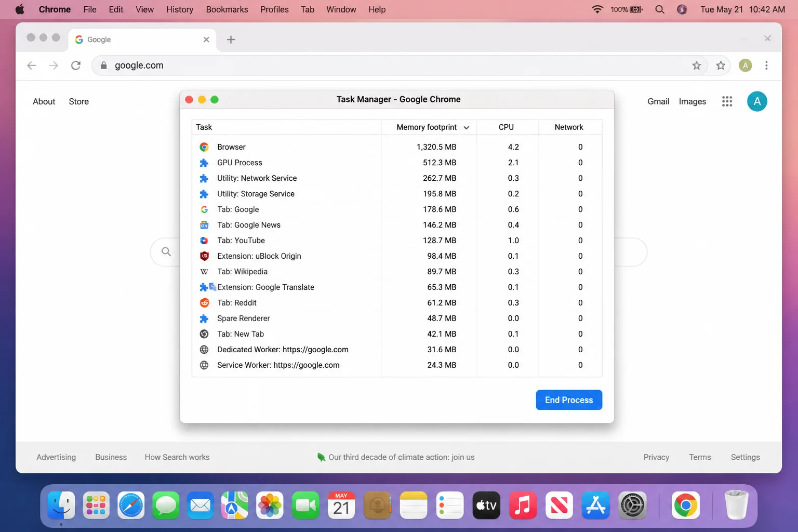Open System Settings gear in Dock
798x532 pixels.
point(632,505)
